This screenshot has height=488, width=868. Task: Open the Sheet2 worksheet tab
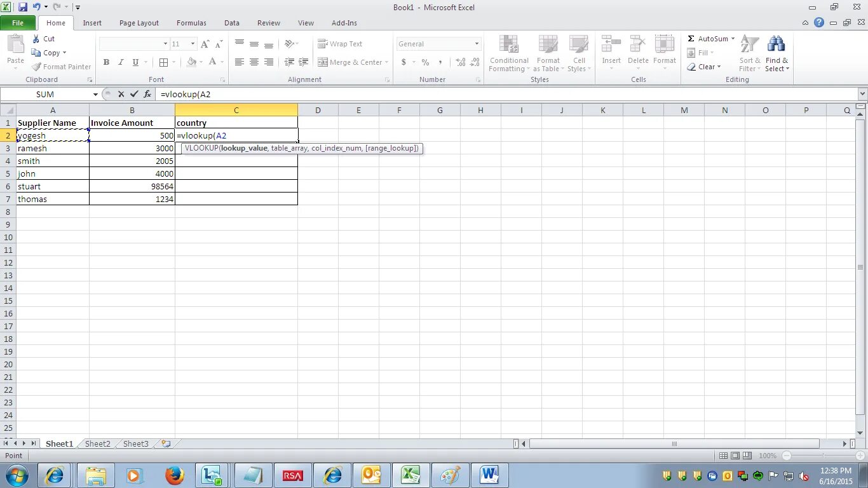(x=98, y=444)
